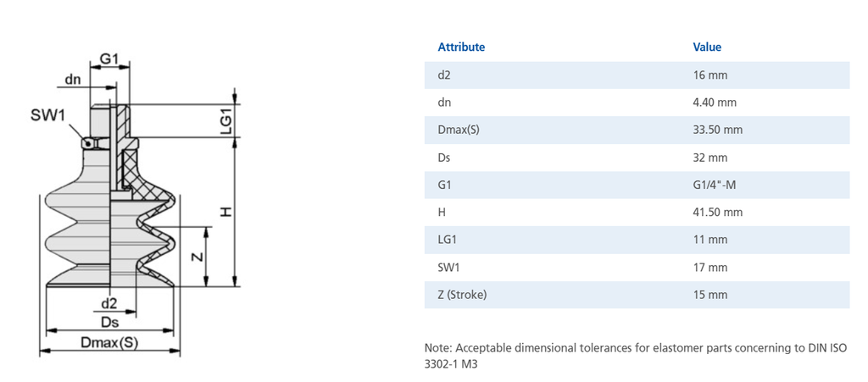The height and width of the screenshot is (382, 868).
Task: Click the Attribute column header
Action: (461, 47)
